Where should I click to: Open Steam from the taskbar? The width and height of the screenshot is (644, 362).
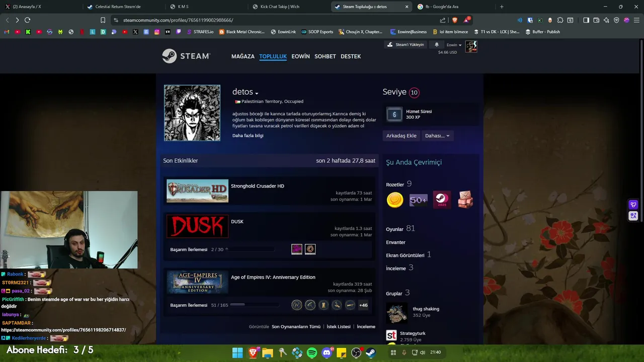pyautogui.click(x=371, y=353)
